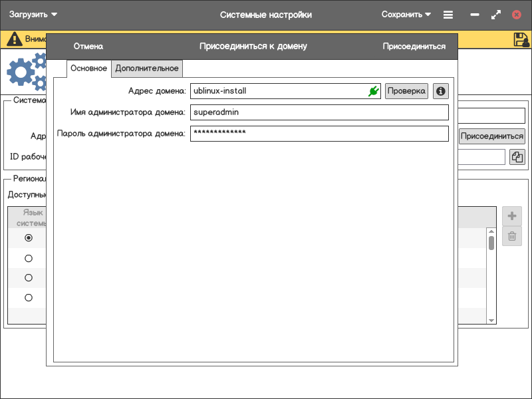
Task: Switch to the Дополнительное tab
Action: pyautogui.click(x=147, y=68)
